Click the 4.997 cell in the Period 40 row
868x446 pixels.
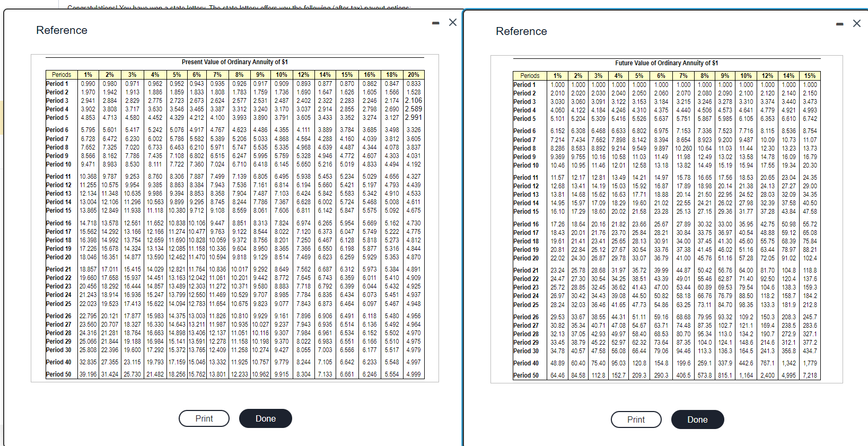click(414, 362)
